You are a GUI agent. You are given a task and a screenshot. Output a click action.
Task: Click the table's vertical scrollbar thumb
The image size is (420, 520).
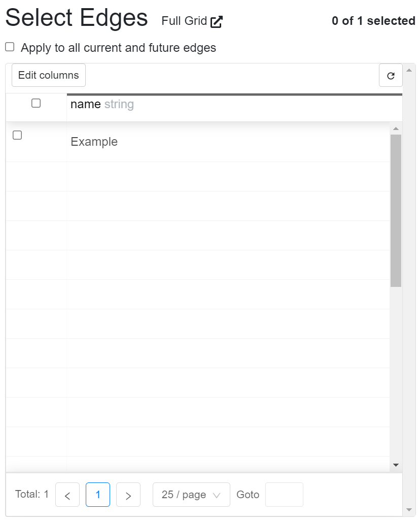click(396, 210)
